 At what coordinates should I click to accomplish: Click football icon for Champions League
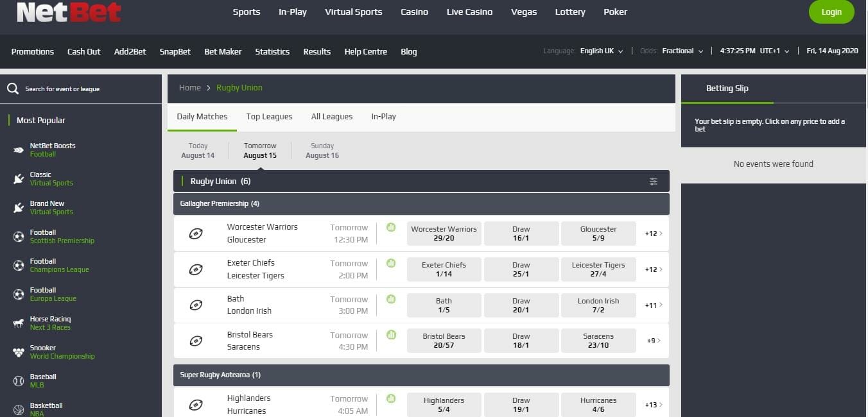coord(19,266)
